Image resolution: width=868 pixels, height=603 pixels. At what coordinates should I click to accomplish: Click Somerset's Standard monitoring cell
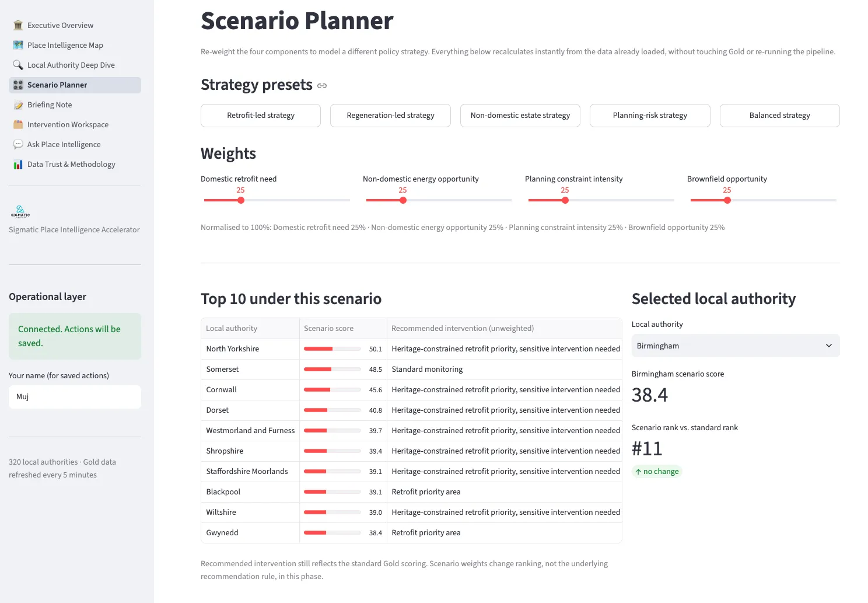pos(505,370)
